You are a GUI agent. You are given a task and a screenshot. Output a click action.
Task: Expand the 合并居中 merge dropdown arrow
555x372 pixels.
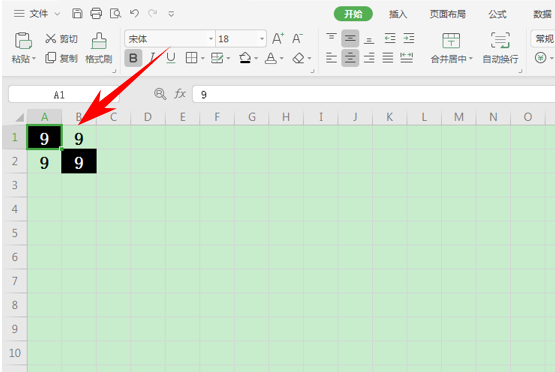471,59
